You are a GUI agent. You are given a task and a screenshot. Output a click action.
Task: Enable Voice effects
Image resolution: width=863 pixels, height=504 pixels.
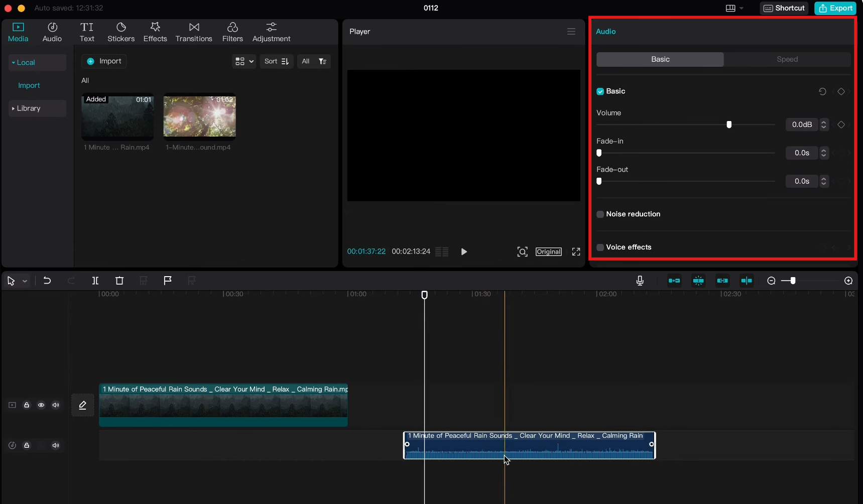coord(600,247)
